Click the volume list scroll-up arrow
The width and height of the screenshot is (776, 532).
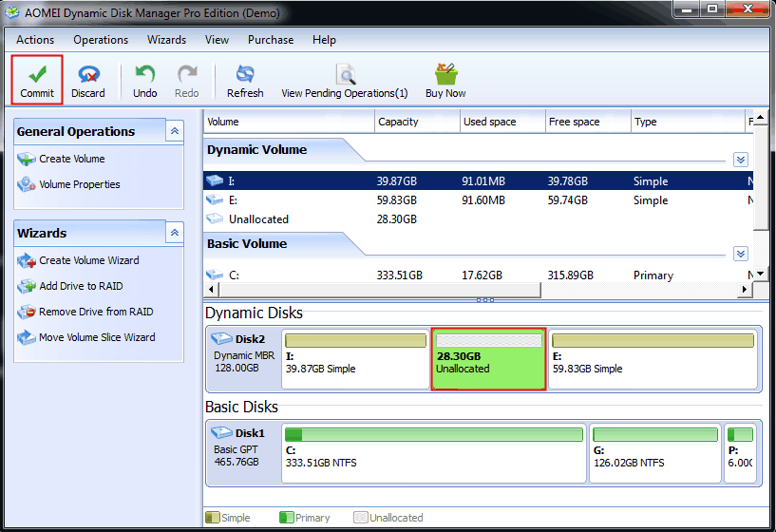click(761, 117)
